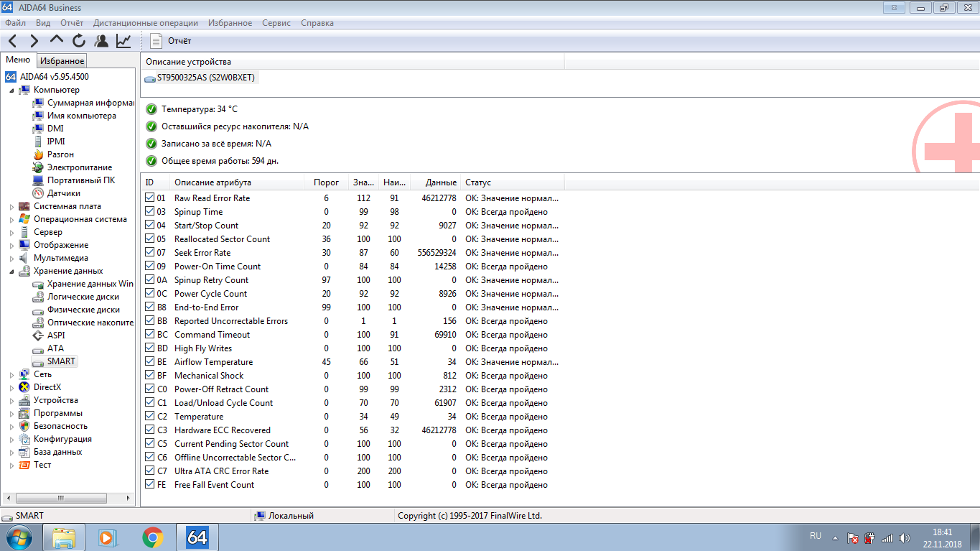Toggle the Reallocated Sector Count checkbox

coord(149,239)
